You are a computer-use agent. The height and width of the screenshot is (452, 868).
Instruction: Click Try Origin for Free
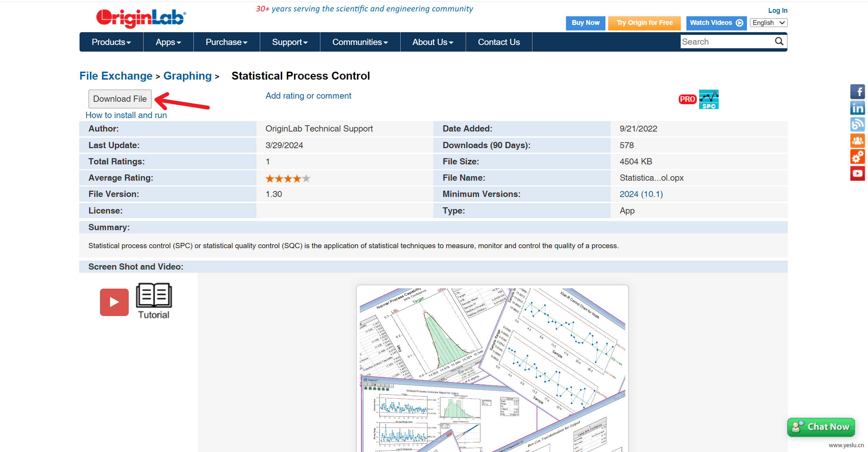(645, 23)
